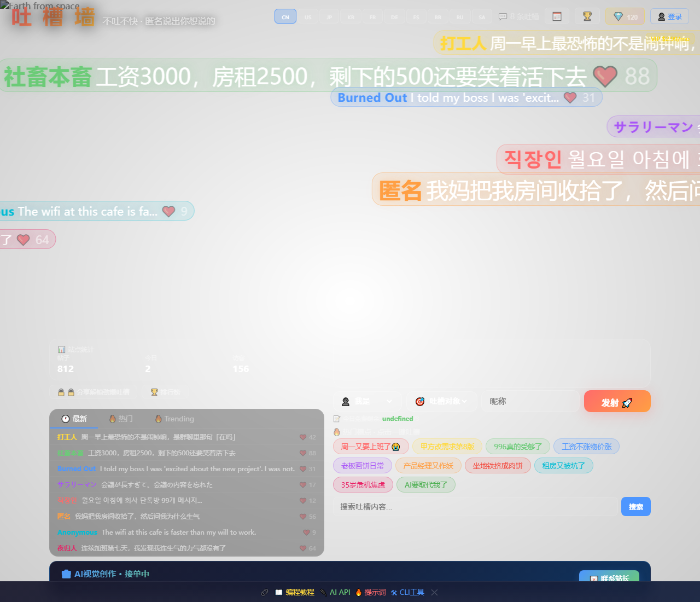Like the 社畜本畜 floating message heart
This screenshot has height=602, width=700.
pyautogui.click(x=605, y=76)
